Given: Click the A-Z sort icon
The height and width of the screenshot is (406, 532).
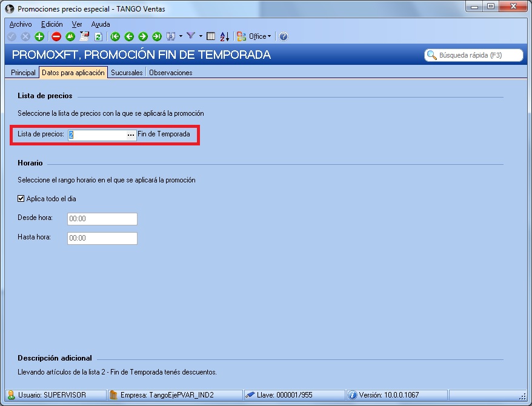Looking at the screenshot, I should tap(225, 36).
